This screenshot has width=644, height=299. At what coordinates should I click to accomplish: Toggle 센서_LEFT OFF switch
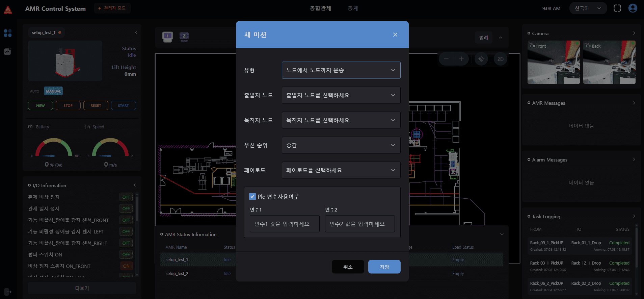tap(126, 231)
